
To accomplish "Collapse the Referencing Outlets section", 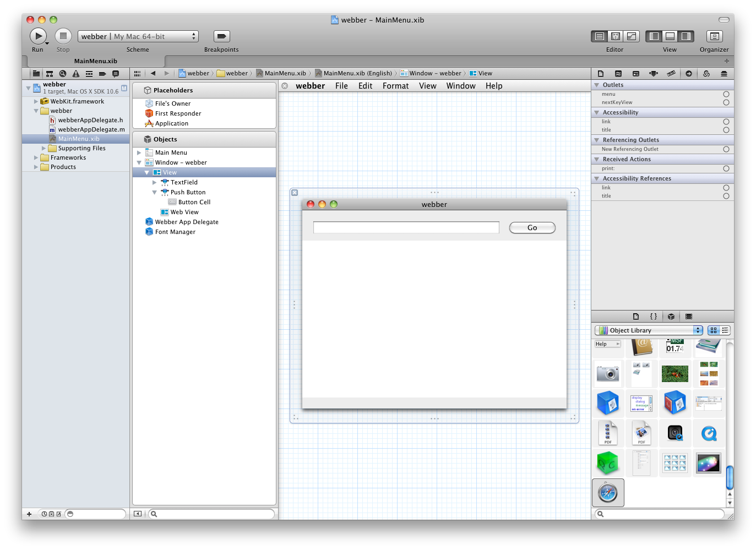I will point(596,140).
